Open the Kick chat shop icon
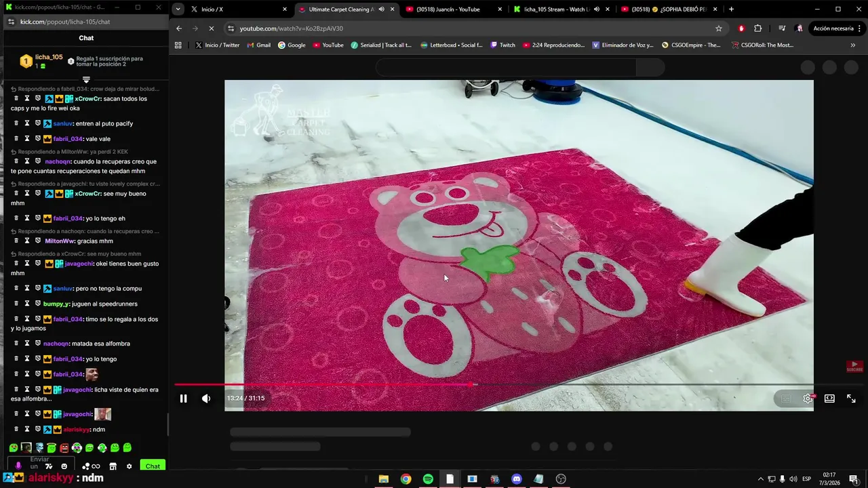 [113, 466]
